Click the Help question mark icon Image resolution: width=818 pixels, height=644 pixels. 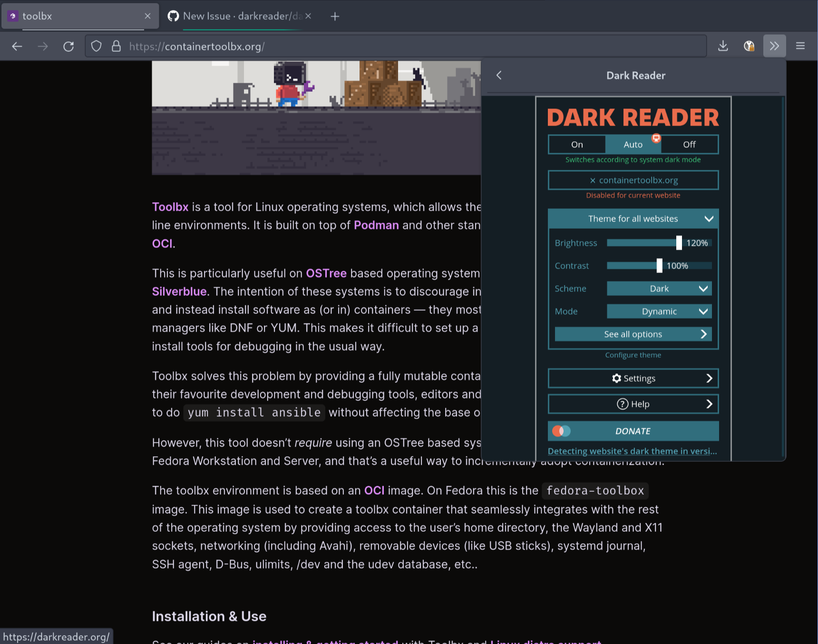coord(623,404)
